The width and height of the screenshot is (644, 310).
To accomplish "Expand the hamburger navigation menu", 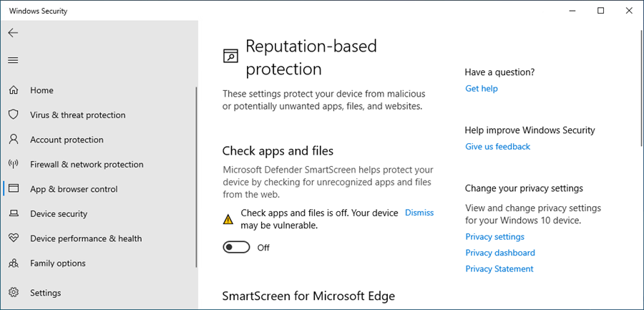I will coord(13,60).
